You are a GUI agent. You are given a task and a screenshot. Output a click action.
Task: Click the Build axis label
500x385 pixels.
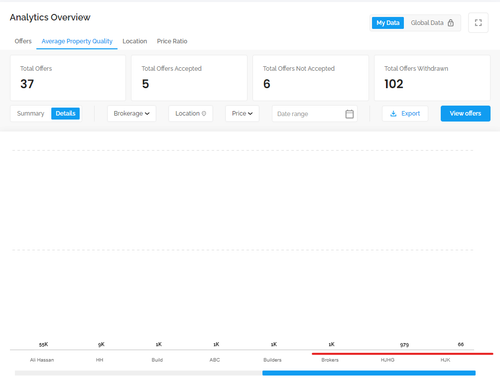coord(157,360)
